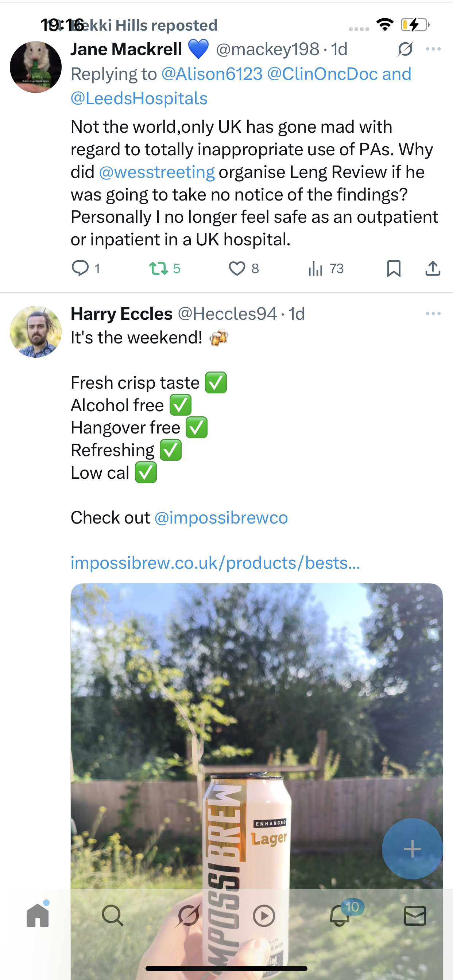
Task: Bookmark Jane Mackrell's post
Action: [x=394, y=268]
